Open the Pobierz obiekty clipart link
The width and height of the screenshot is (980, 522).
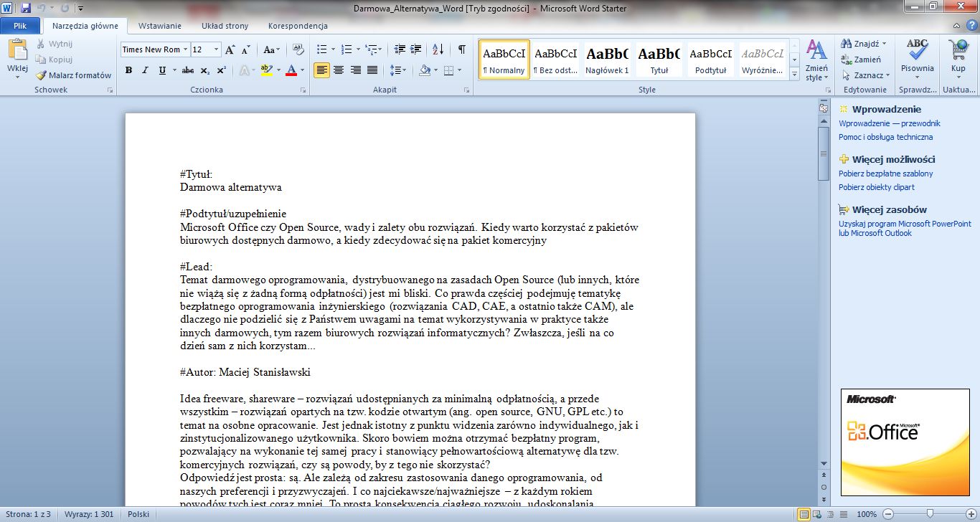877,187
